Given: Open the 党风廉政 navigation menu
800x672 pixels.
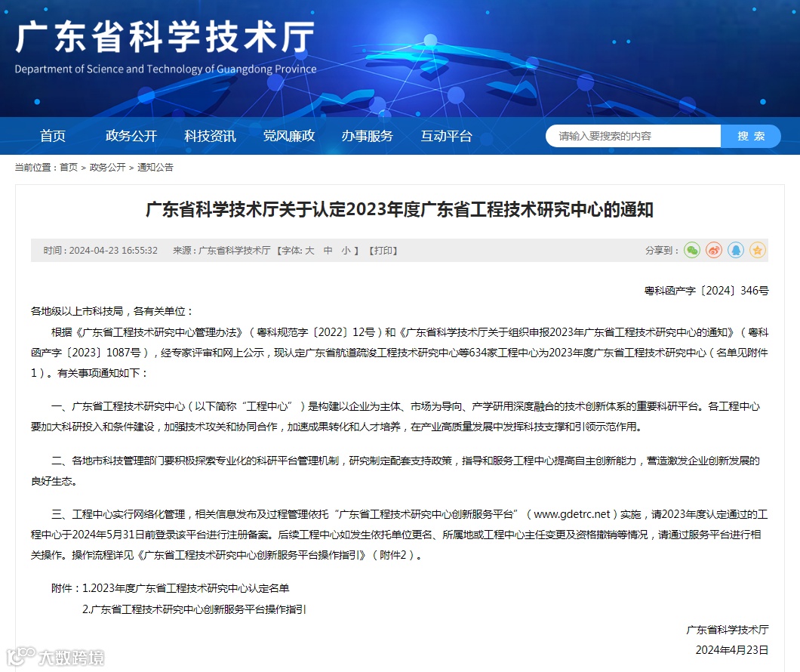Looking at the screenshot, I should point(289,136).
